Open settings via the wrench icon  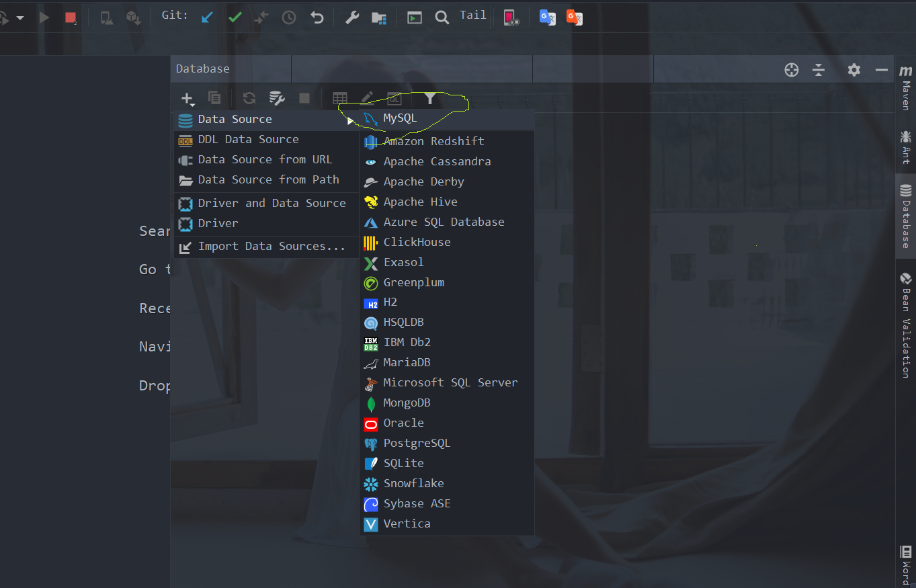coord(352,17)
